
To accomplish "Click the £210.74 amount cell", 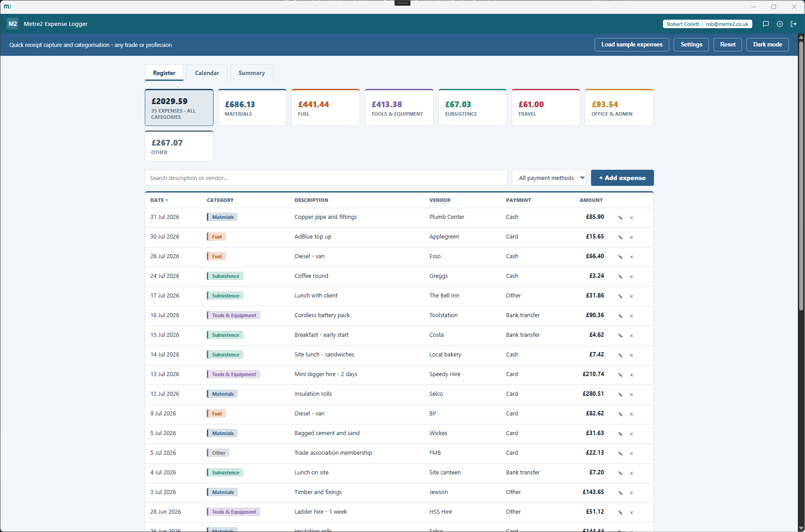I will [593, 374].
